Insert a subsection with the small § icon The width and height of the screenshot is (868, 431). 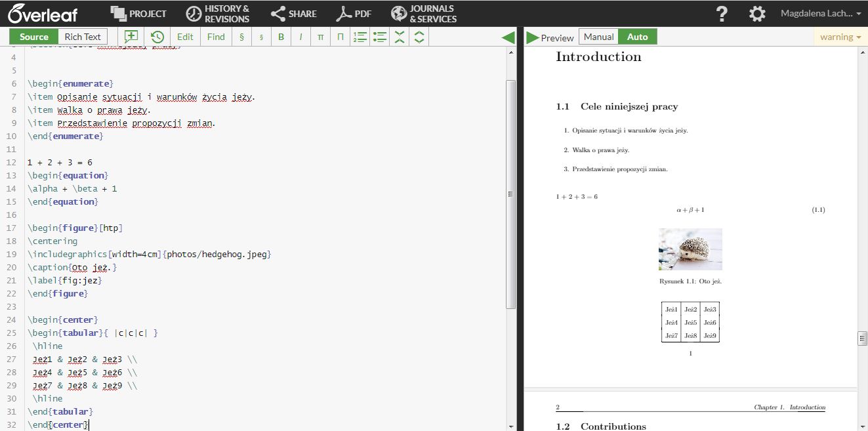pyautogui.click(x=261, y=37)
